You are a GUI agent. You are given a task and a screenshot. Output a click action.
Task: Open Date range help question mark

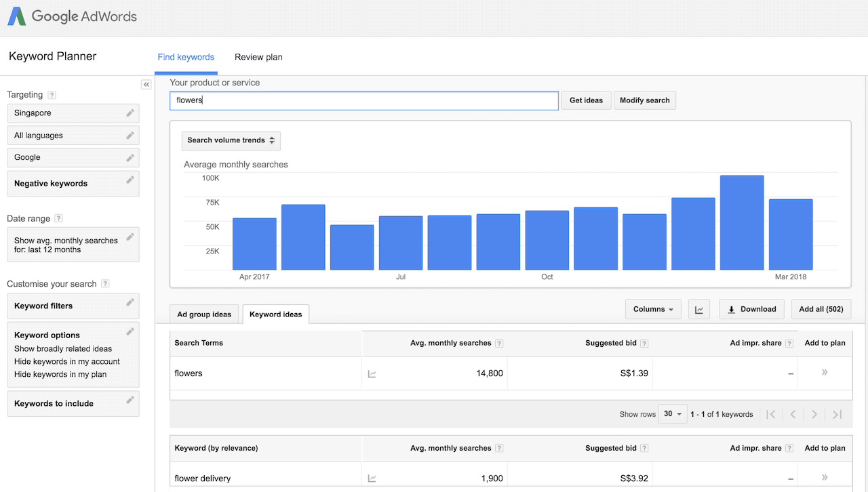59,218
